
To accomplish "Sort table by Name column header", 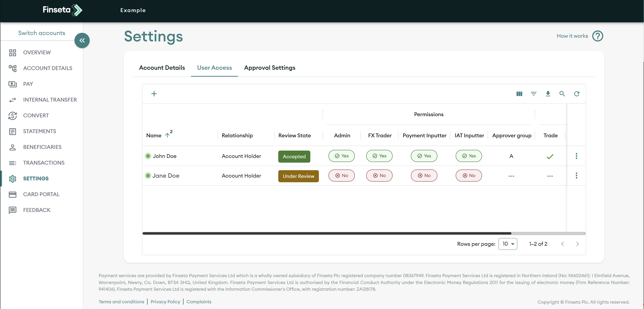I will (154, 135).
